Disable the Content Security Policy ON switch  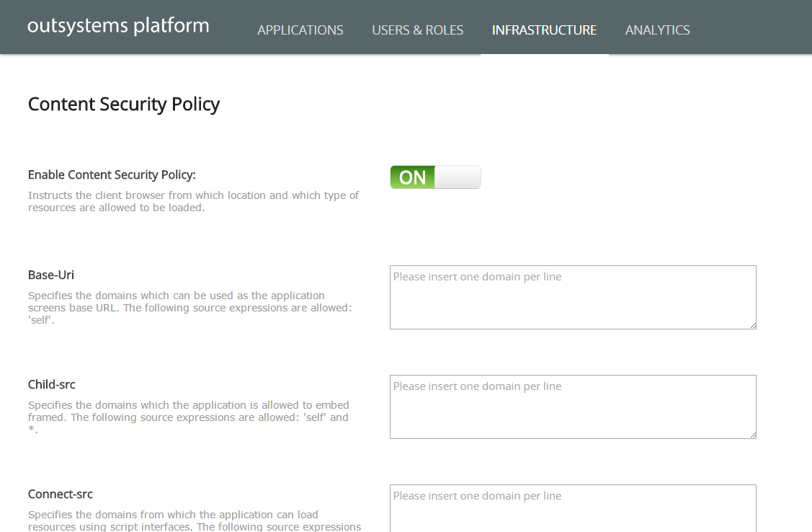[435, 177]
